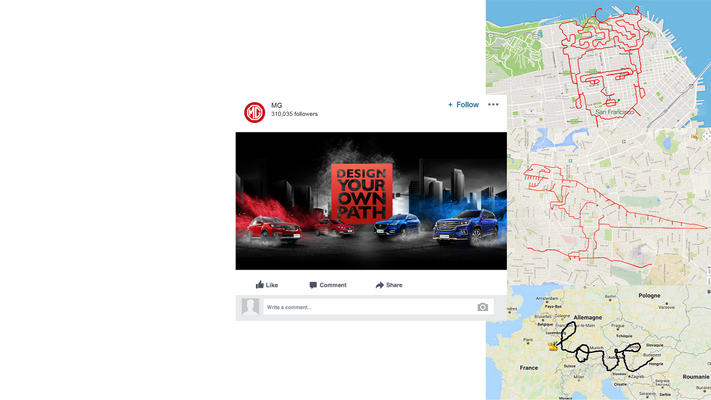Open the MG page name link
Viewport: 711px width, 400px height.
pos(276,105)
